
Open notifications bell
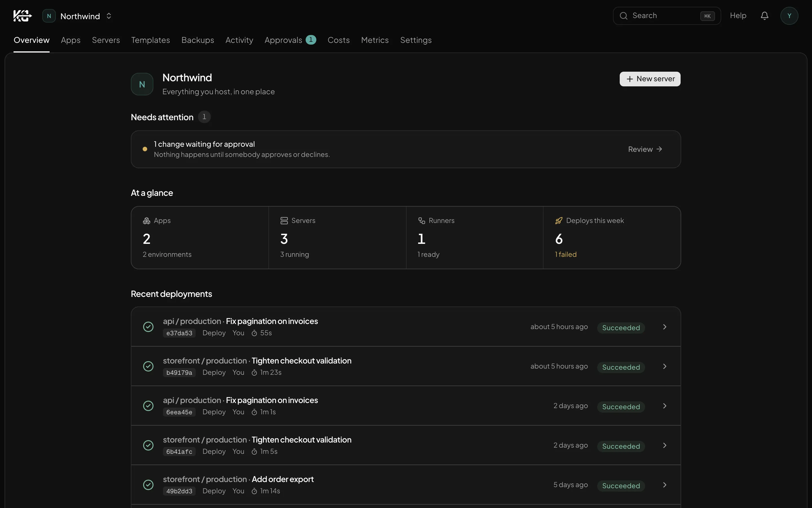(x=764, y=16)
